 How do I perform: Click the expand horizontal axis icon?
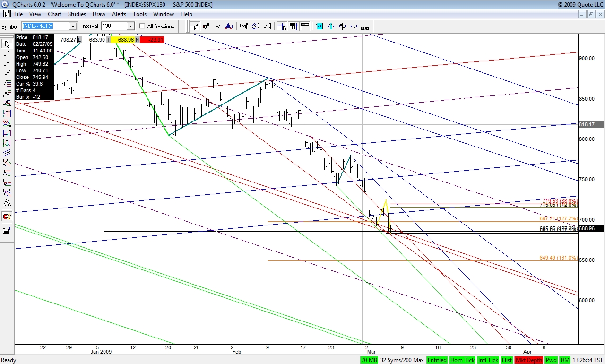pyautogui.click(x=320, y=26)
